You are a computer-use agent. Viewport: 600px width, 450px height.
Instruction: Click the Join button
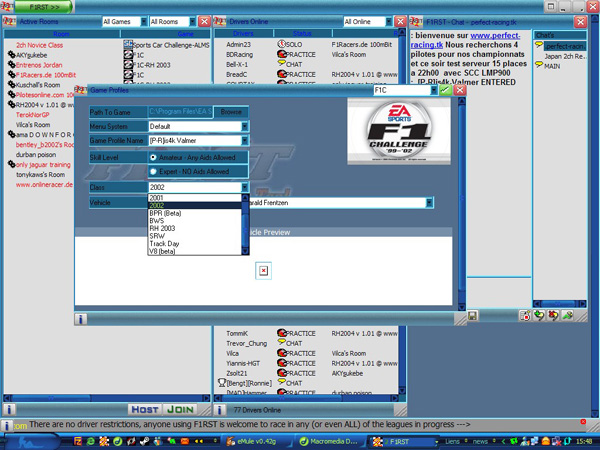(x=180, y=409)
